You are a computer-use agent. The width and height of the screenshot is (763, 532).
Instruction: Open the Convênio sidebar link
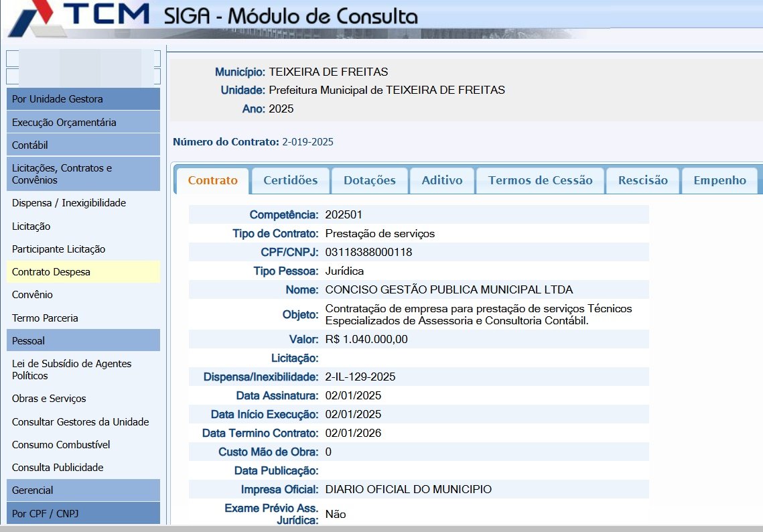tap(32, 295)
